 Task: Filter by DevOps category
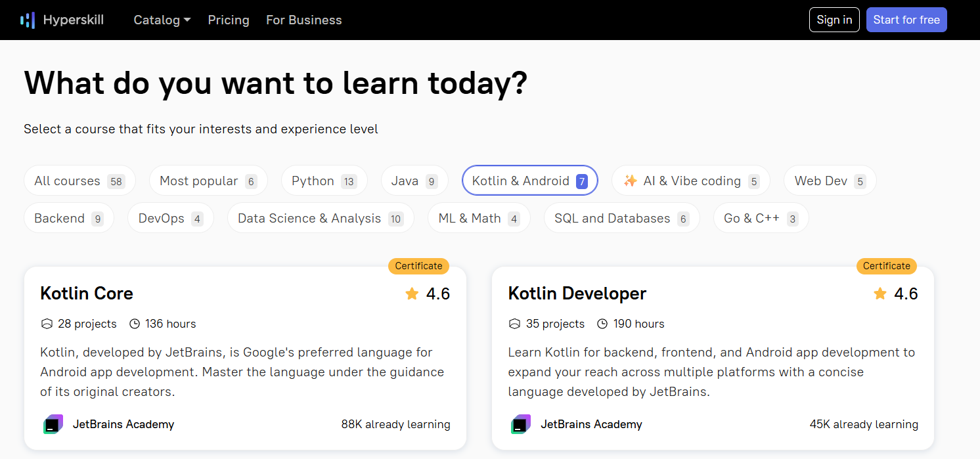pyautogui.click(x=171, y=218)
